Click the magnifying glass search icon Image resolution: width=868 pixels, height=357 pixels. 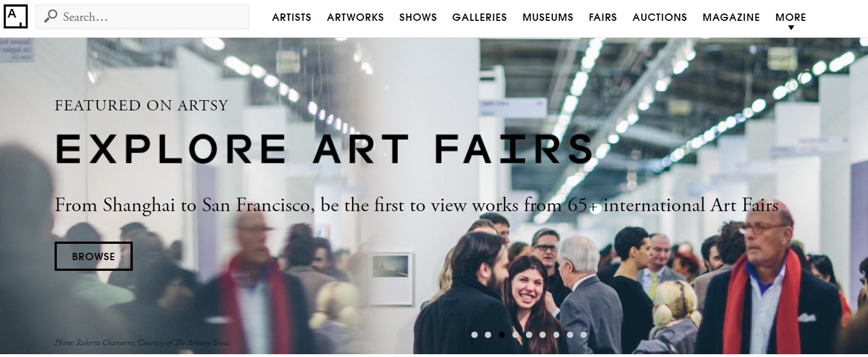click(51, 17)
